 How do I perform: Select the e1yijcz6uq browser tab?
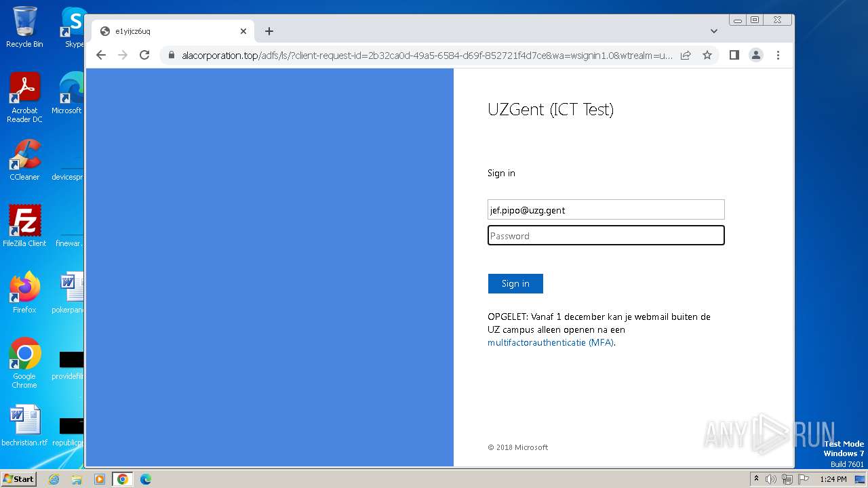pos(173,31)
